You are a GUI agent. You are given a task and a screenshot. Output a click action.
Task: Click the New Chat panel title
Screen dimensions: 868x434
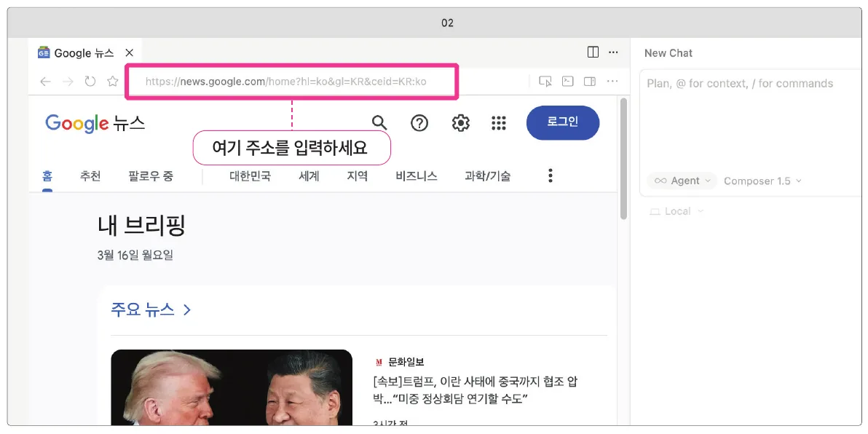tap(668, 53)
